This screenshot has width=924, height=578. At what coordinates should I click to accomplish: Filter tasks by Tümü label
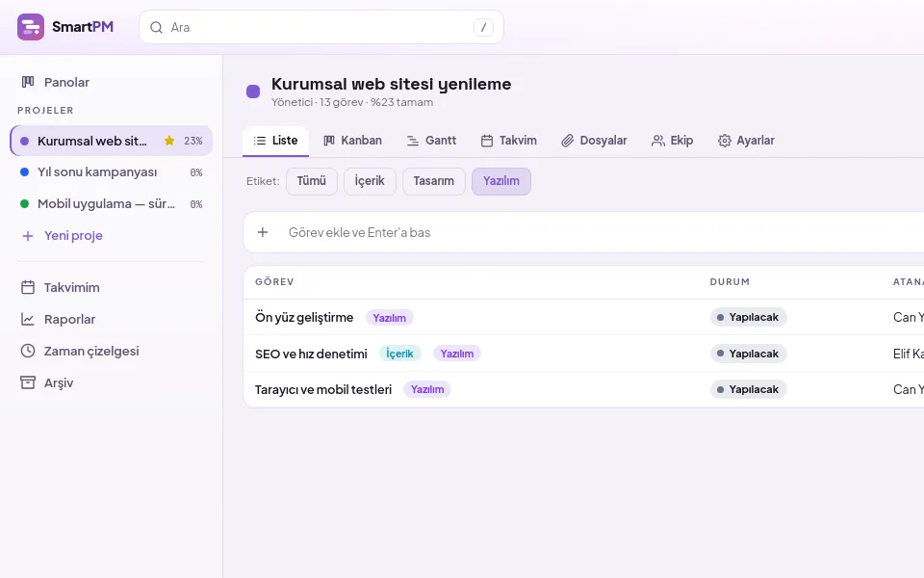(312, 181)
